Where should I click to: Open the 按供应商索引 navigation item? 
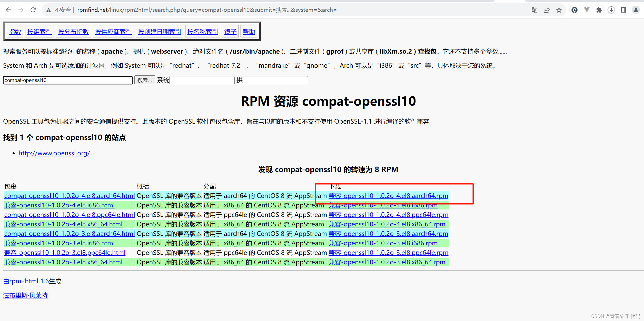tap(113, 32)
